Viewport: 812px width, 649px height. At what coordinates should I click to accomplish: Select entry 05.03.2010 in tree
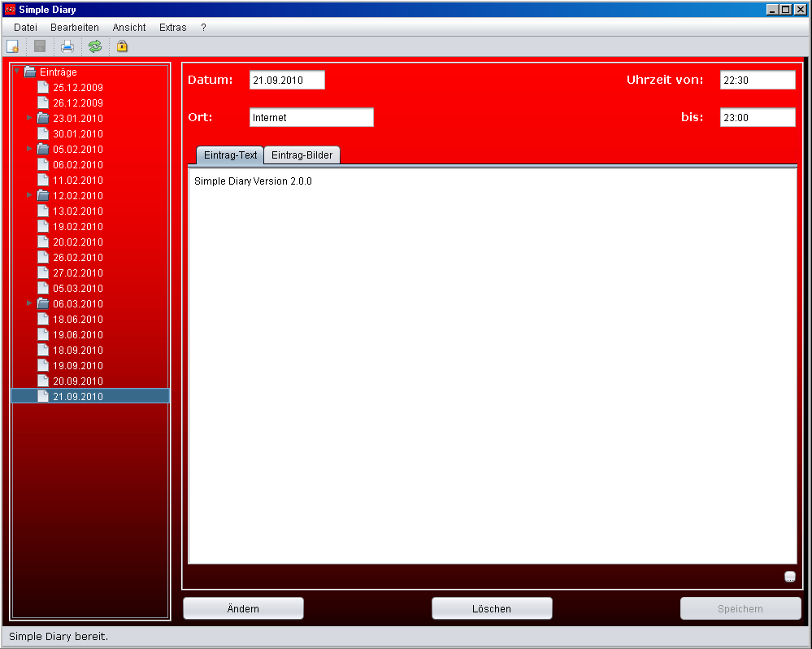click(x=78, y=289)
